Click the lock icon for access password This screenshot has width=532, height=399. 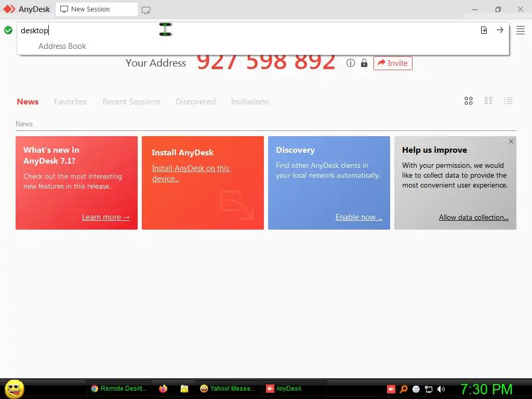pos(364,63)
